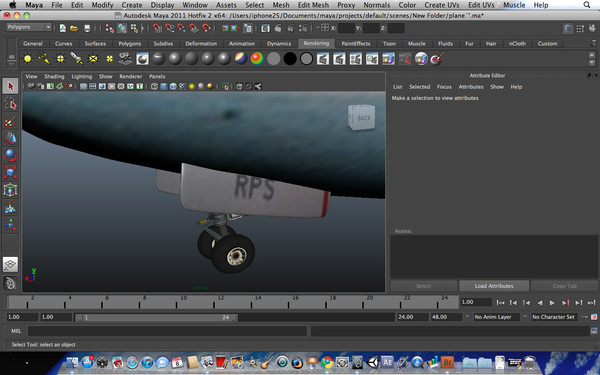Click the Load Attributes button

494,286
